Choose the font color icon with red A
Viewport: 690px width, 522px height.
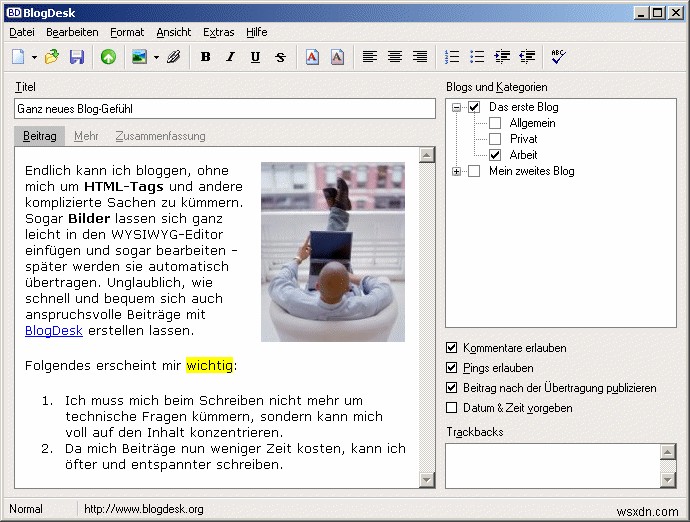tap(312, 57)
